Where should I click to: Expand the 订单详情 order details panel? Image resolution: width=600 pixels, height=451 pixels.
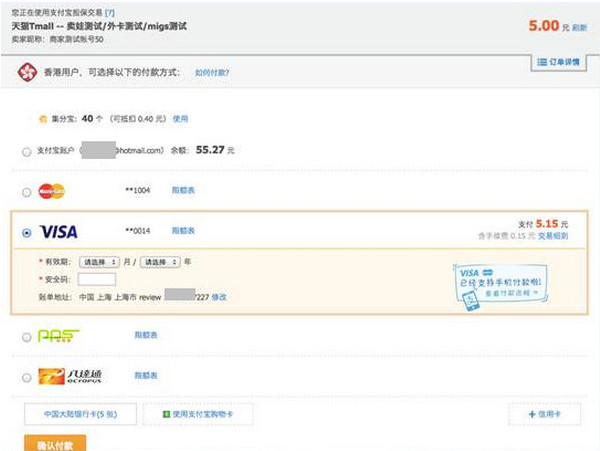[x=558, y=63]
